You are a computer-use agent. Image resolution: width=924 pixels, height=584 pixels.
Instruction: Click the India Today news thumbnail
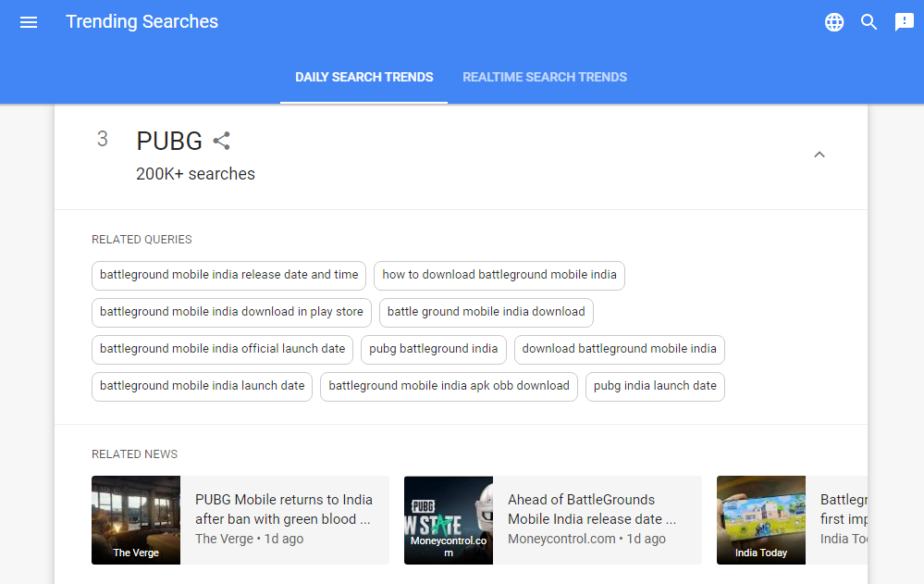[x=760, y=519]
